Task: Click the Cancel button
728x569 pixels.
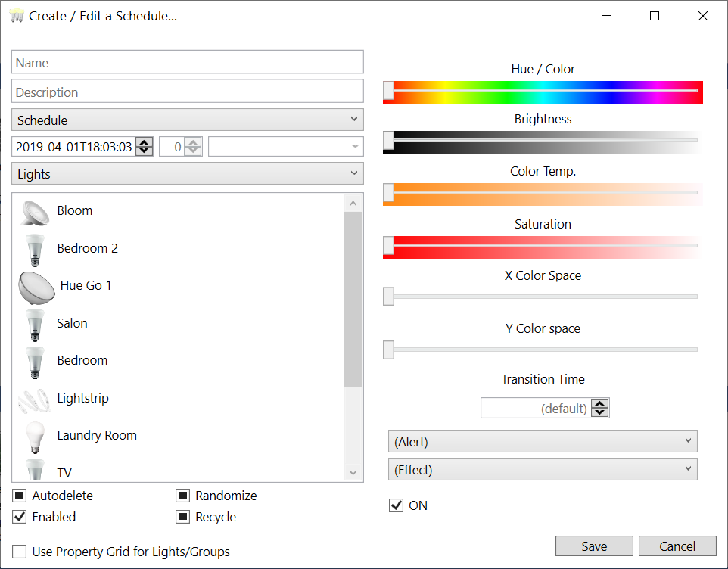Action: point(677,546)
